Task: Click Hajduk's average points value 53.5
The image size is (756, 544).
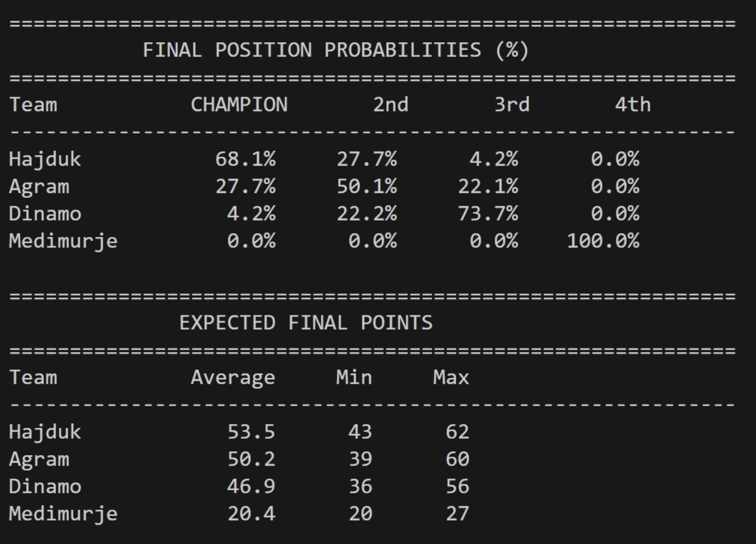Action: point(251,432)
